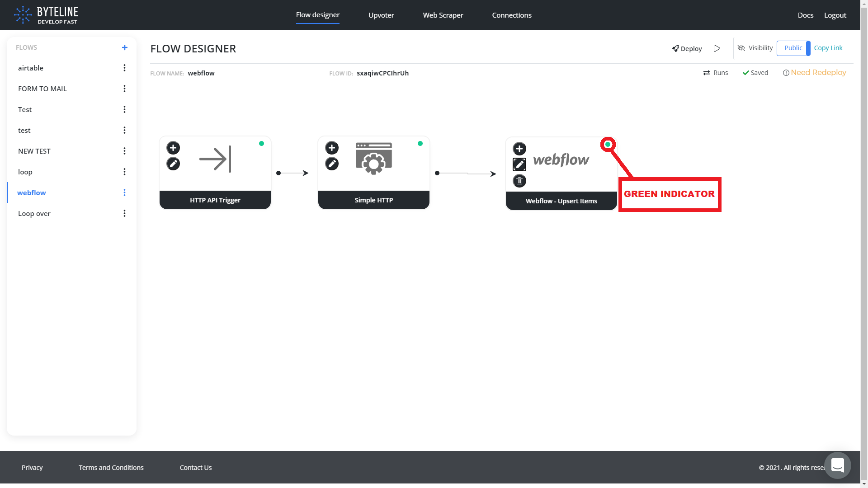Click the Byteline logo

click(x=46, y=15)
